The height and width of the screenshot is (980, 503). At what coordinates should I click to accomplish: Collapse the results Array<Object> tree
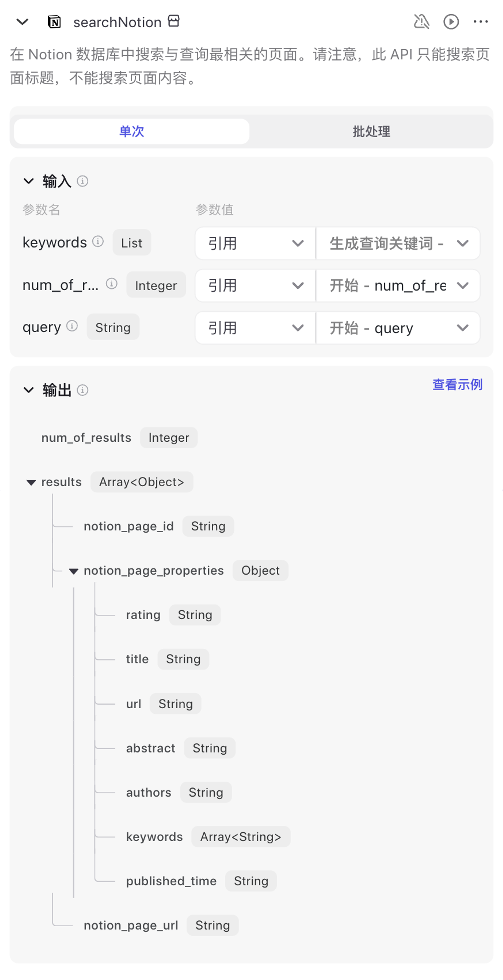click(31, 483)
